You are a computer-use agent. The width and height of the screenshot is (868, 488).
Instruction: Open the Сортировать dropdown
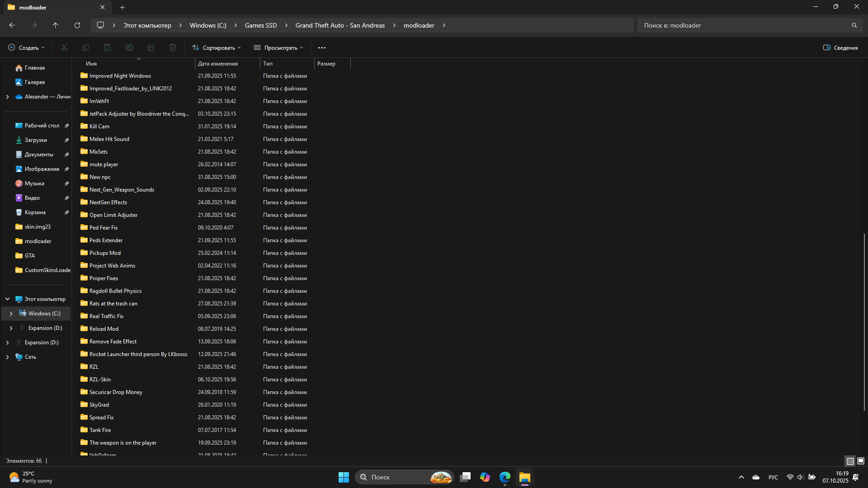217,47
